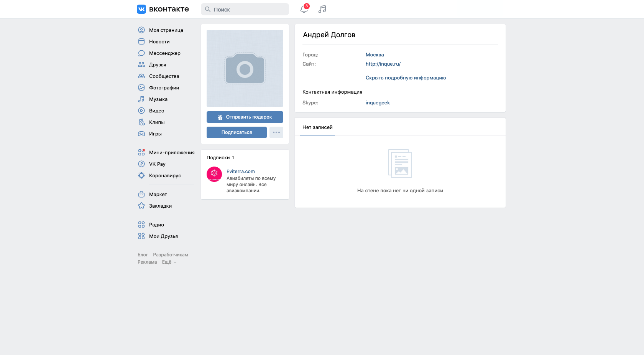Click Отправить подарок button
644x355 pixels.
(x=245, y=117)
